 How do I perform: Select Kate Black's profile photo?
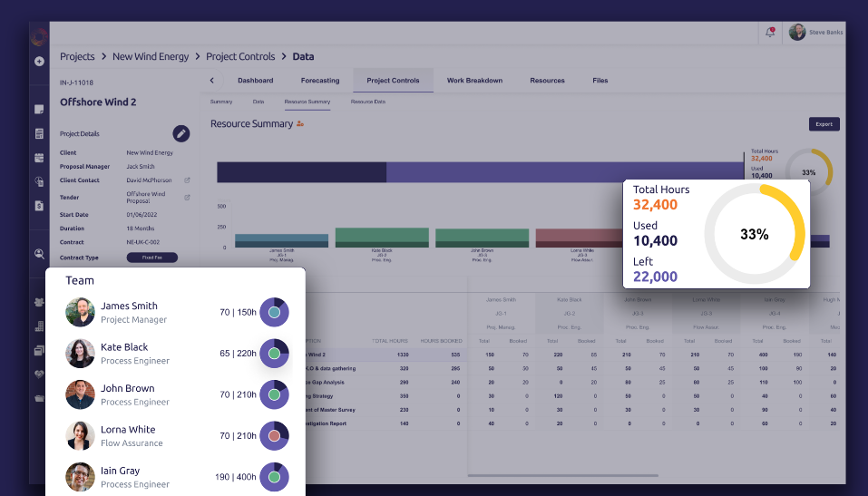80,353
